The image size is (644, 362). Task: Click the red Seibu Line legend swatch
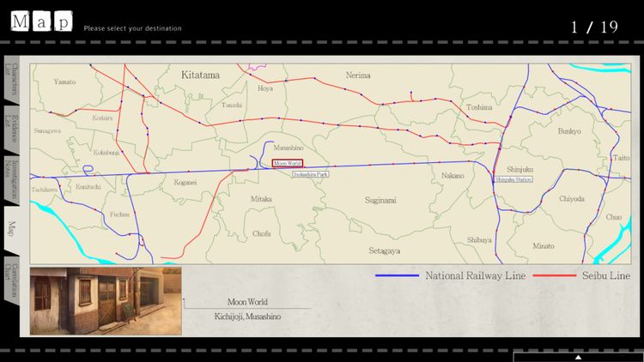click(555, 276)
